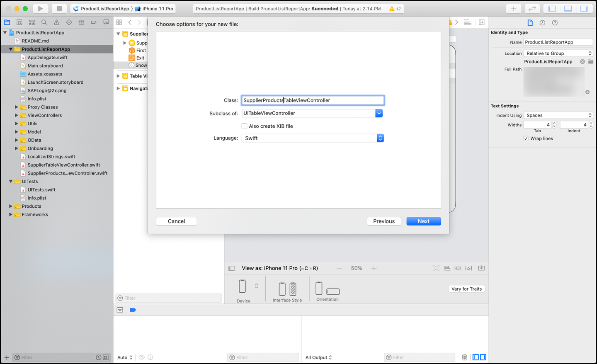The image size is (597, 364).
Task: Open the find navigator magnifier icon
Action: click(44, 22)
